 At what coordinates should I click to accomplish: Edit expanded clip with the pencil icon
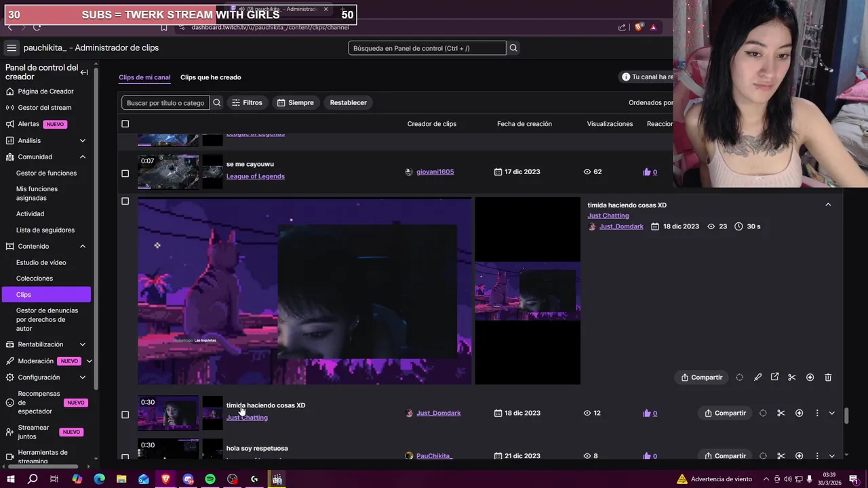[x=757, y=378]
